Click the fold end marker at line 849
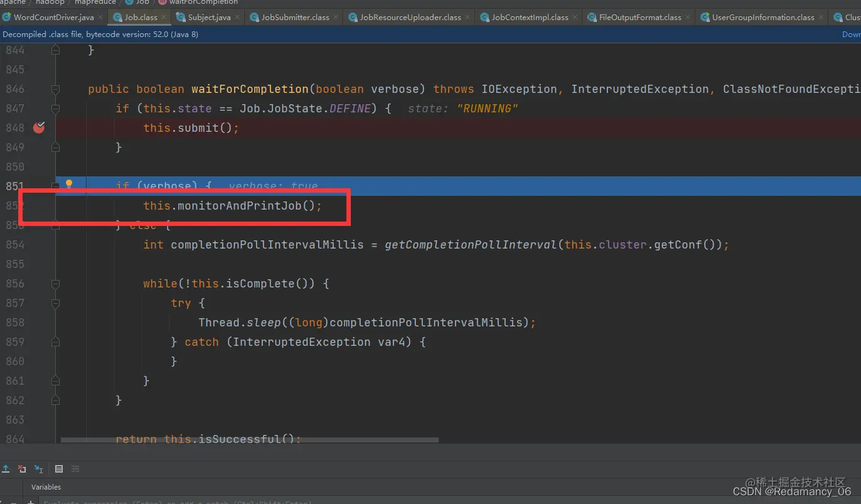Image resolution: width=861 pixels, height=504 pixels. click(x=55, y=147)
